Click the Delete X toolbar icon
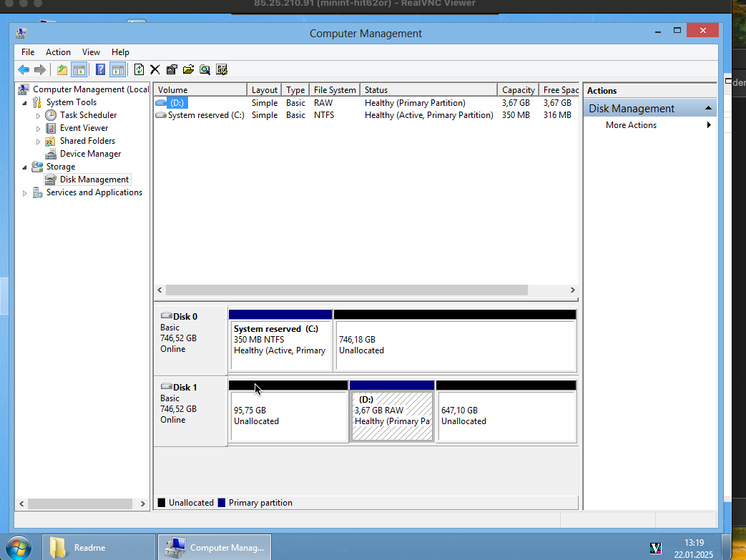The image size is (746, 560). pyautogui.click(x=154, y=69)
